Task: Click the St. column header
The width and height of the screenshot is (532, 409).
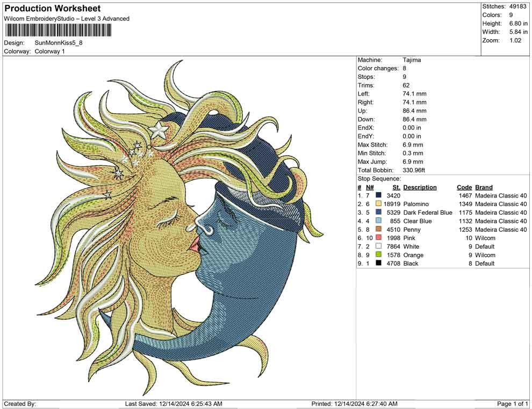Action: (397, 187)
